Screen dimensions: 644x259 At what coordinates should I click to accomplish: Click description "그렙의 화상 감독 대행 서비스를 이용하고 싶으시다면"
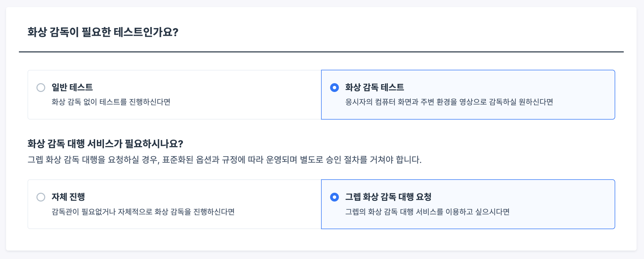[427, 212]
